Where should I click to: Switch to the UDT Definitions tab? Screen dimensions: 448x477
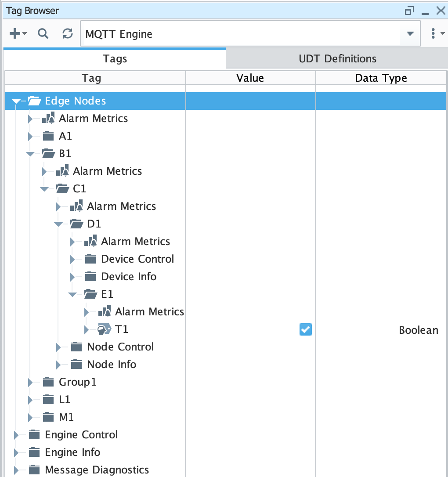pyautogui.click(x=337, y=59)
